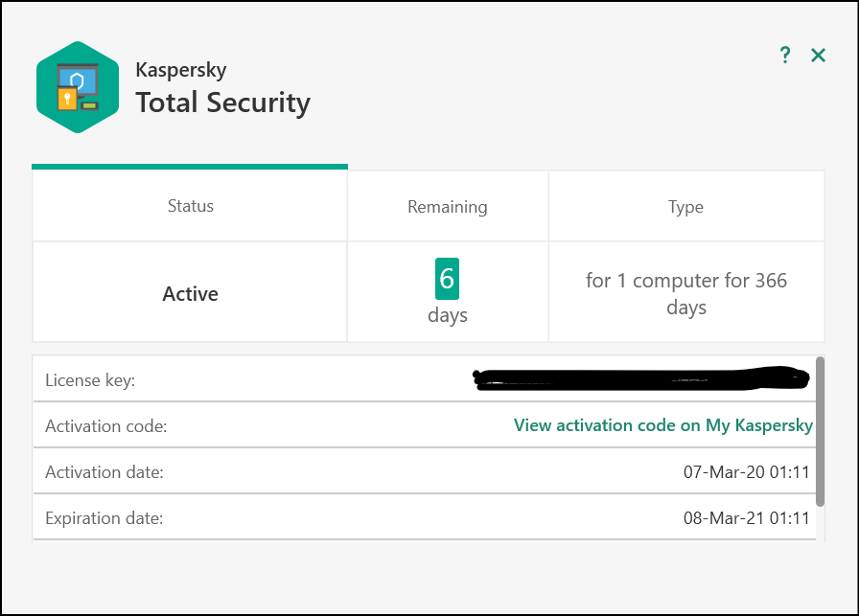
Task: Click the Expiration date label
Action: click(104, 518)
